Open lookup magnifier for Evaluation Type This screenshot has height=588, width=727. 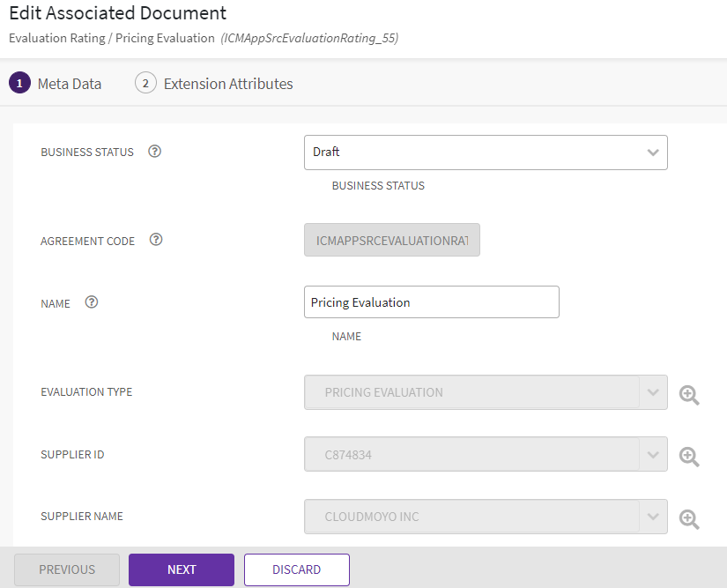689,394
